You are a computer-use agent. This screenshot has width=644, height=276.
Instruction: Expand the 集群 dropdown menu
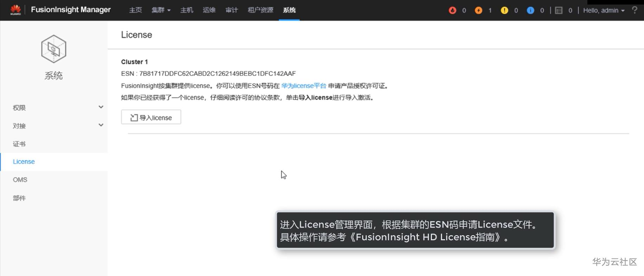tap(161, 10)
